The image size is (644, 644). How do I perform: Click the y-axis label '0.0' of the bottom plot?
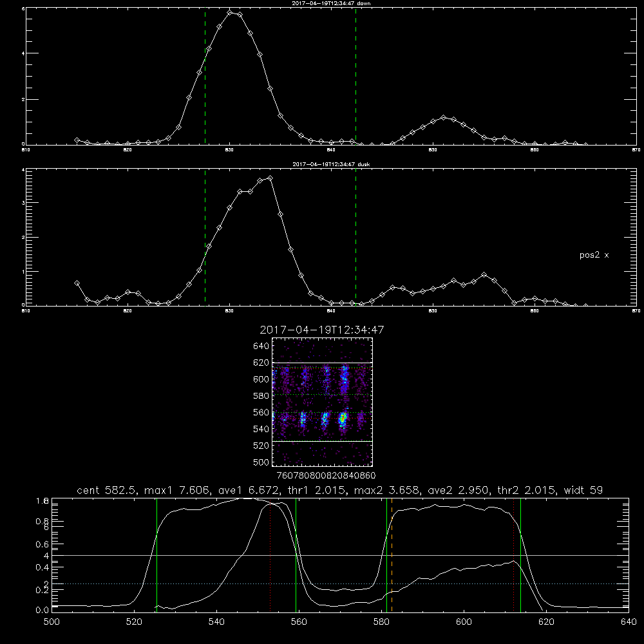tap(43, 611)
